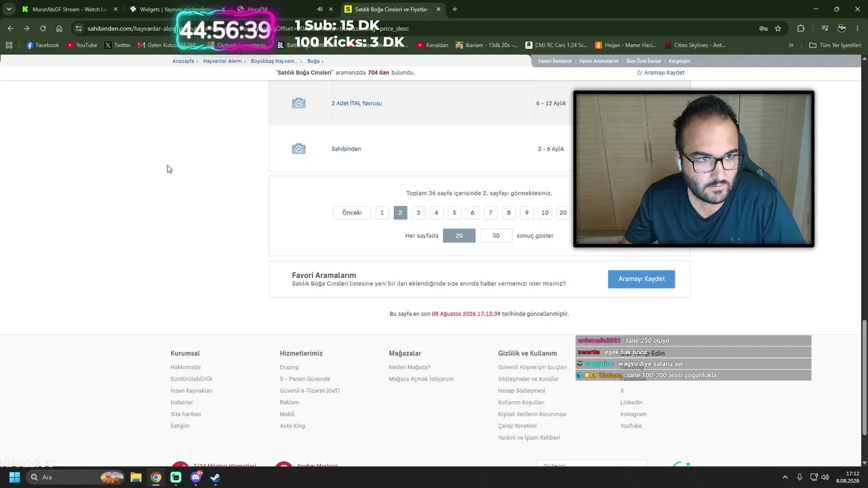The width and height of the screenshot is (868, 488).
Task: Open the CMJ RC Cars bookmark
Action: pos(555,45)
